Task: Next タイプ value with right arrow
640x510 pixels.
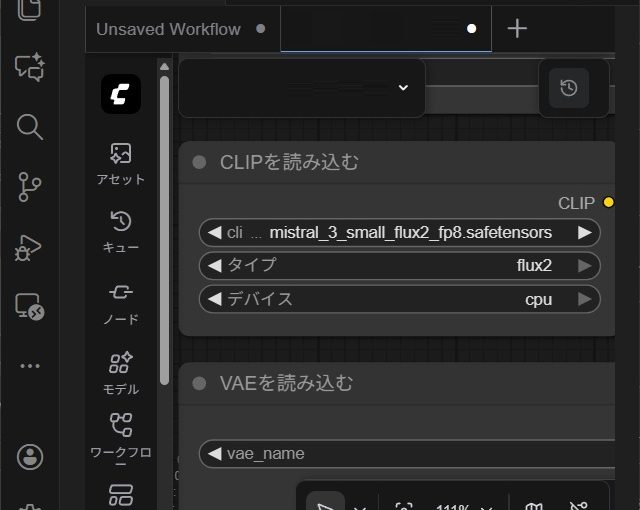Action: point(585,266)
